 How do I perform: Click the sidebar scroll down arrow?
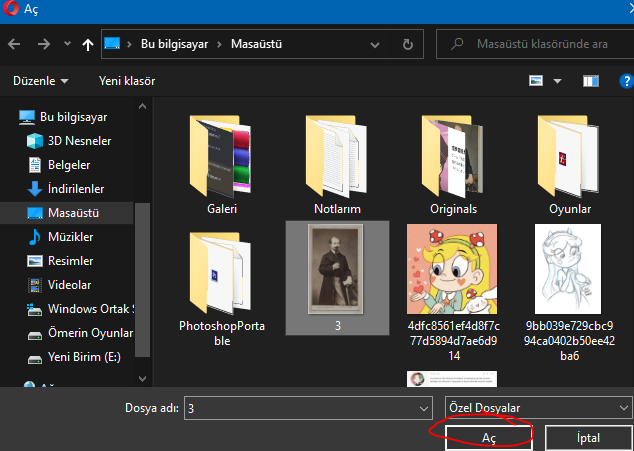[x=142, y=379]
